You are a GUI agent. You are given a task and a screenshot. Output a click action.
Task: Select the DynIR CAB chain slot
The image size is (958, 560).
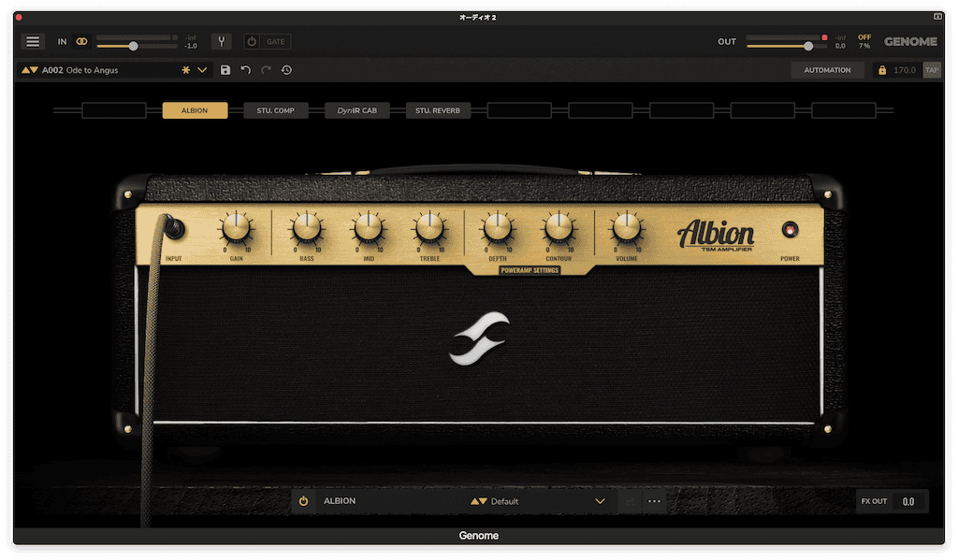(x=356, y=110)
